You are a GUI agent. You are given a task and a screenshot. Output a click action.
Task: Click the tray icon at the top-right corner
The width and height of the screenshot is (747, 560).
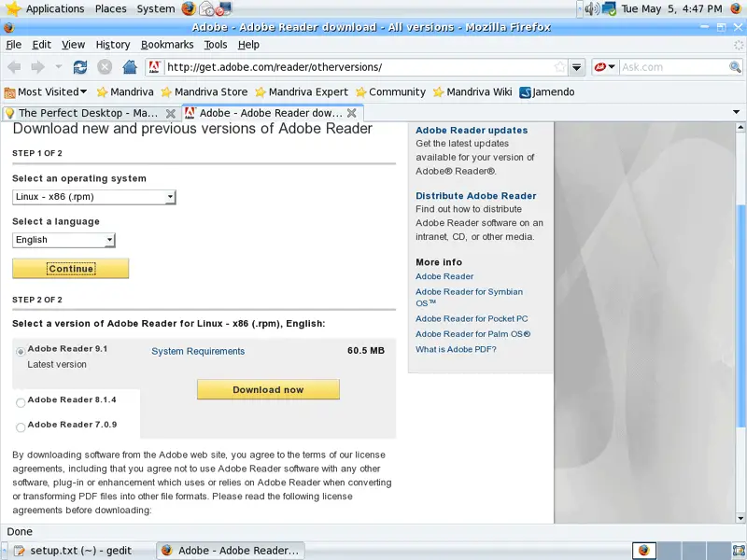[736, 8]
